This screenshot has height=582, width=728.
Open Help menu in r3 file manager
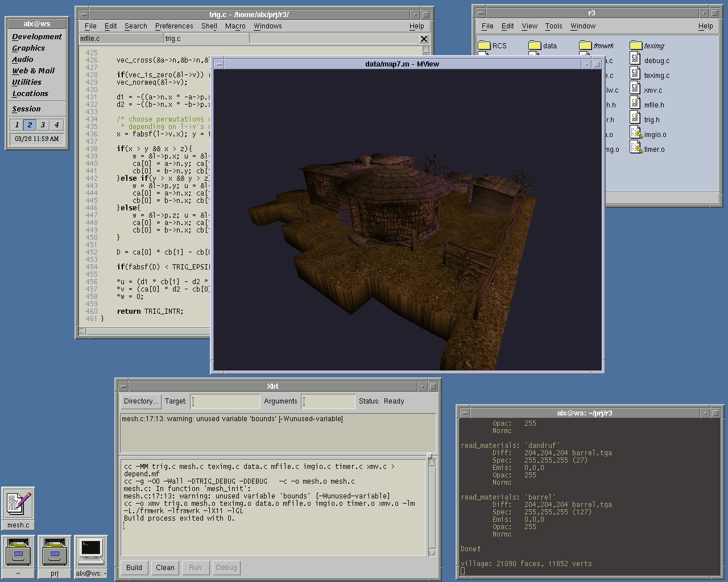706,26
